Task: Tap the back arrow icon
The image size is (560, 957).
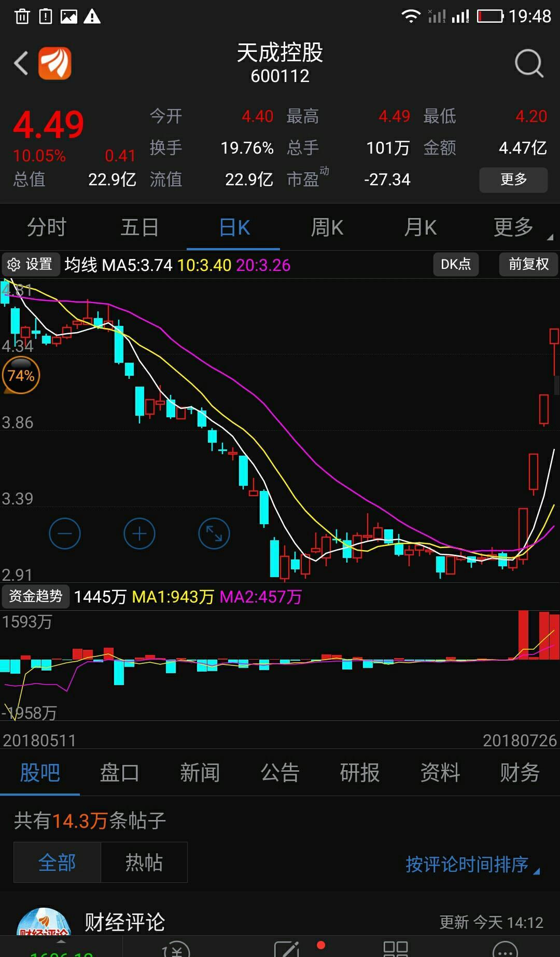Action: point(21,63)
